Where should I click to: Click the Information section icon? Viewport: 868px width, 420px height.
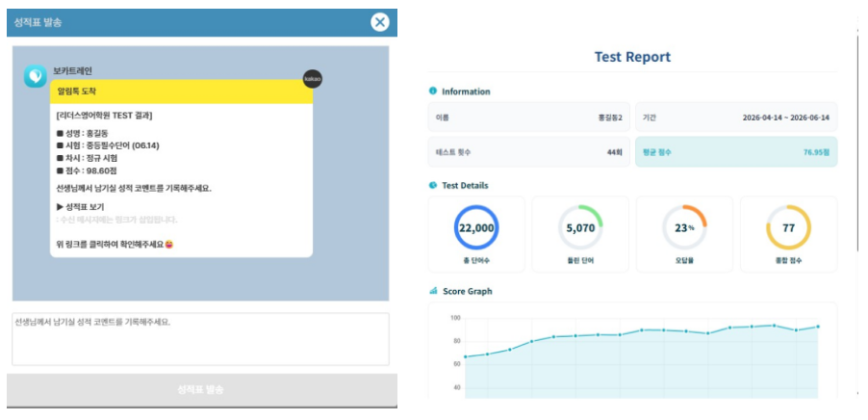pyautogui.click(x=433, y=91)
